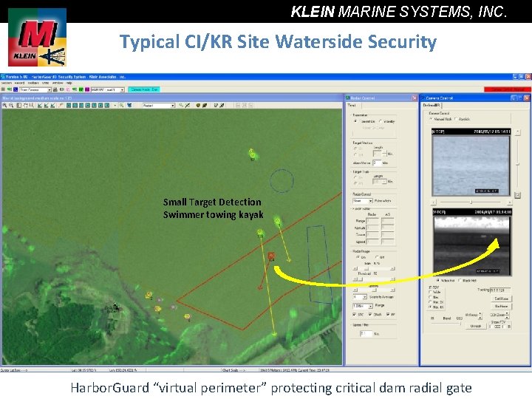
Task: Click the small dropdown arrow after teal squares
Action: [x=115, y=106]
